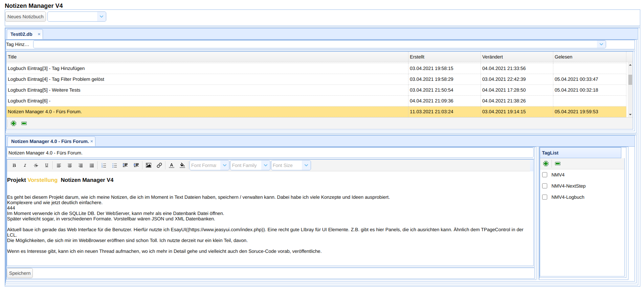Enable the NMV4-NextStep tag

545,186
